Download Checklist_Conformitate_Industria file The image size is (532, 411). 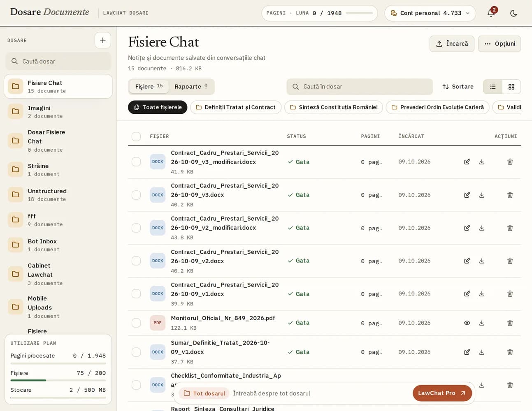click(x=482, y=385)
